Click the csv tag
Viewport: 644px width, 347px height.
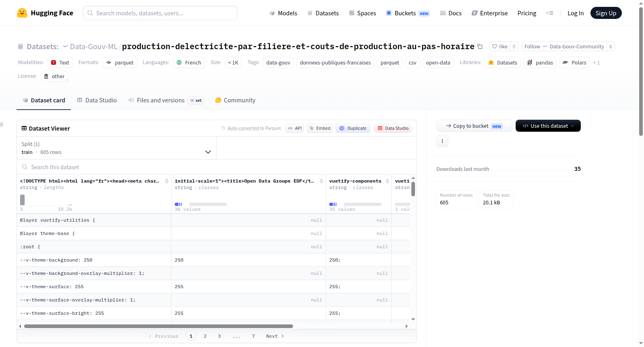pos(413,62)
